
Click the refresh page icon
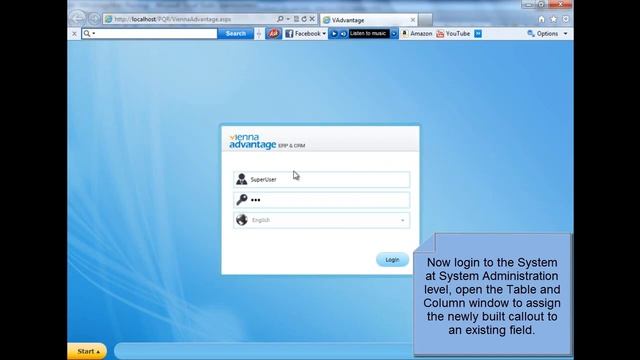coord(304,19)
